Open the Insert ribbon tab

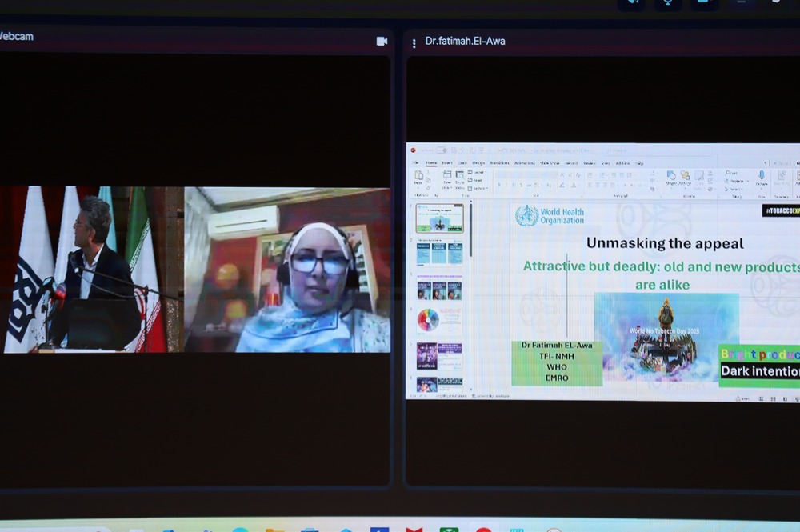(447, 162)
